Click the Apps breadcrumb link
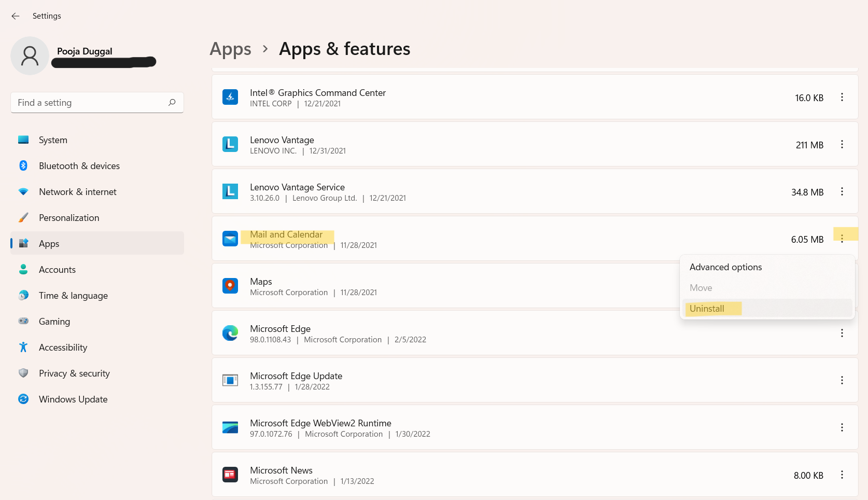Viewport: 868px width, 500px height. coord(230,49)
